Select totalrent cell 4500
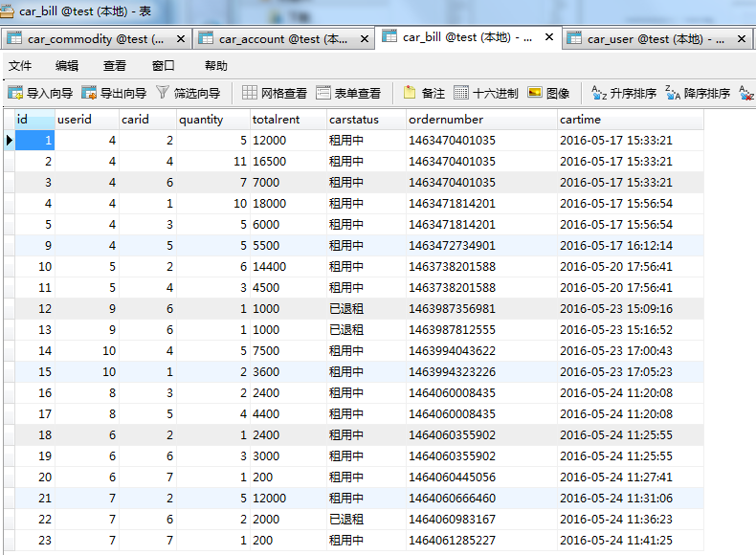Screen dimensions: 756x555 coord(288,287)
